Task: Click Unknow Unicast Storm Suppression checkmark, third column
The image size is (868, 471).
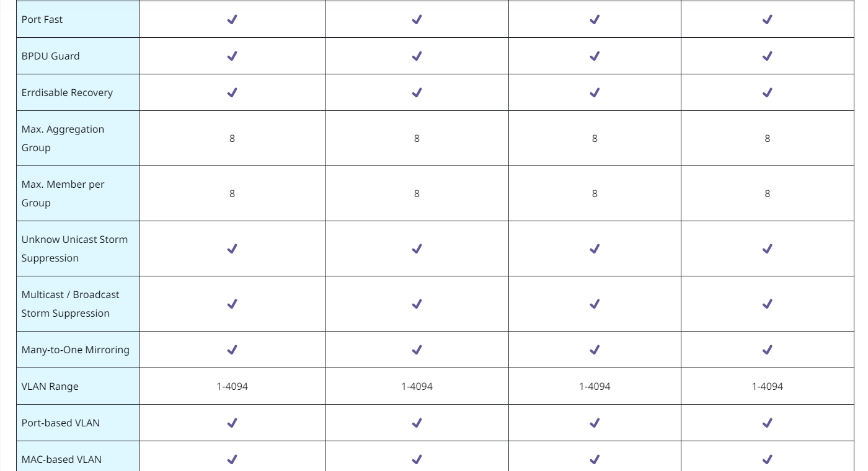Action: pos(595,249)
